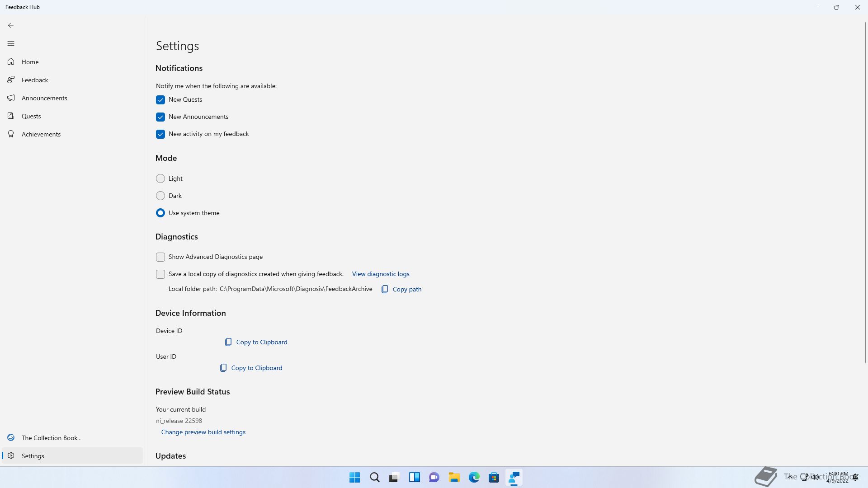Click the Feedback Hub taskbar icon
Screen dimensions: 868x488
click(514, 477)
